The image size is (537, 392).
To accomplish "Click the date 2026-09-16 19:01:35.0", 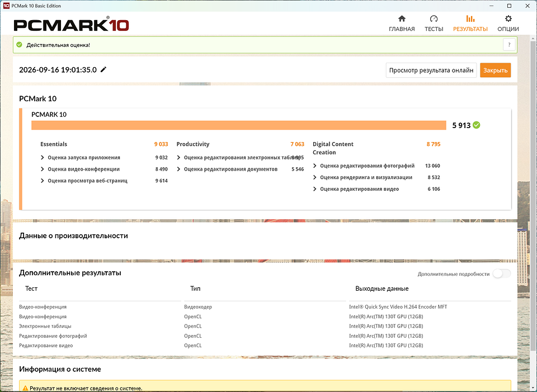I will [58, 70].
